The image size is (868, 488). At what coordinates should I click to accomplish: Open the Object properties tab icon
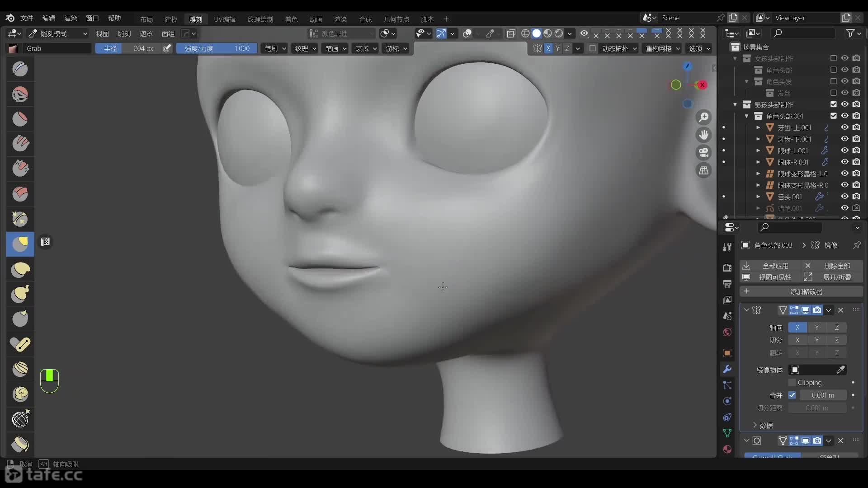pos(727,353)
